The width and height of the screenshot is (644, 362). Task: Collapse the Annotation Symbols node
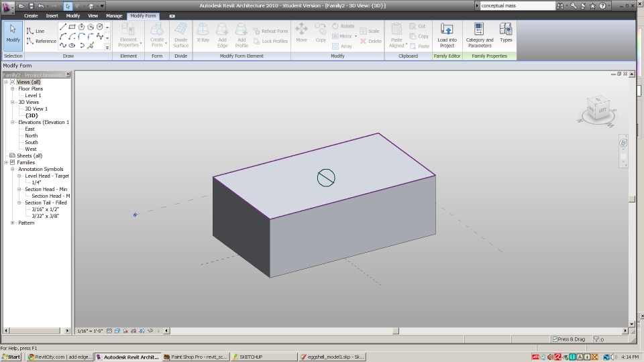(13, 169)
